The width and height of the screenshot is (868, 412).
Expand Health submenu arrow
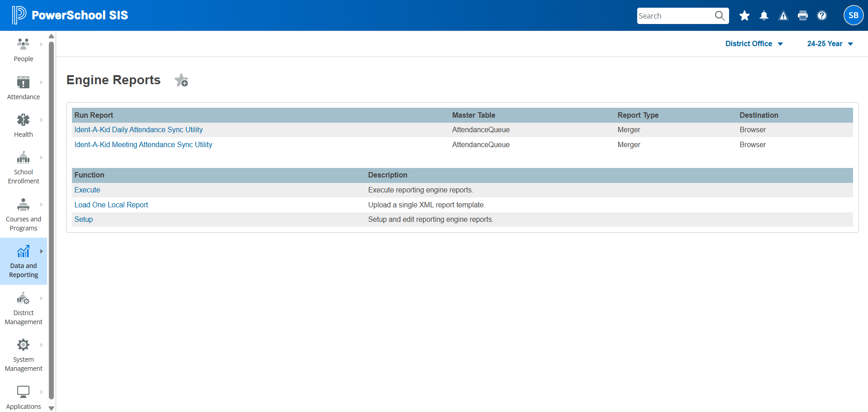point(41,120)
